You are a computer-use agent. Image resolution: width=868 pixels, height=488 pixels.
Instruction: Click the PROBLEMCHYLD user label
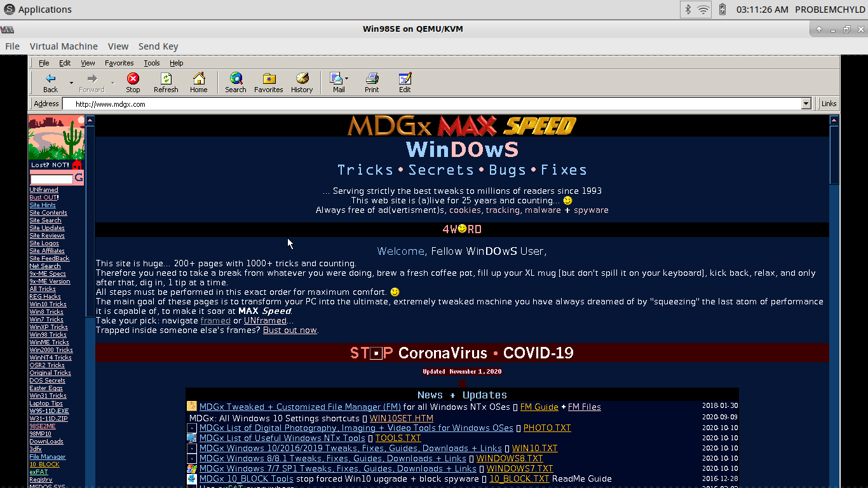[830, 10]
